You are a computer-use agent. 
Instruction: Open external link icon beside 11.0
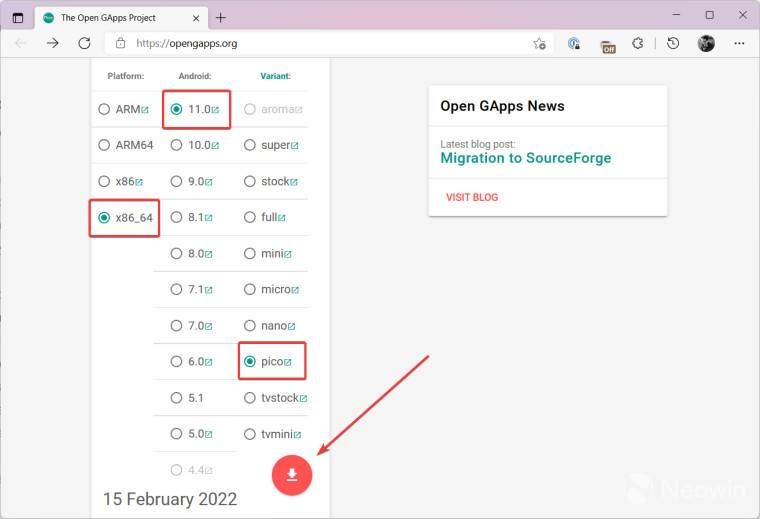pyautogui.click(x=215, y=110)
